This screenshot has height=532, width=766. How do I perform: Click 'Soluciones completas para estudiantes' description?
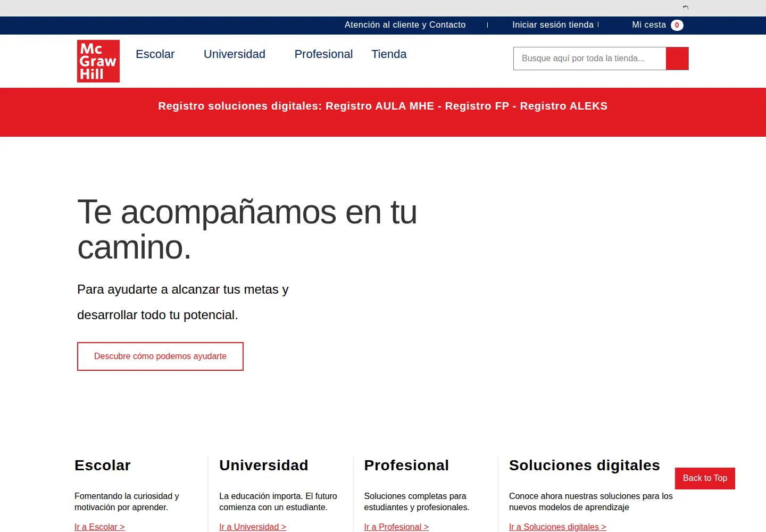coord(417,502)
